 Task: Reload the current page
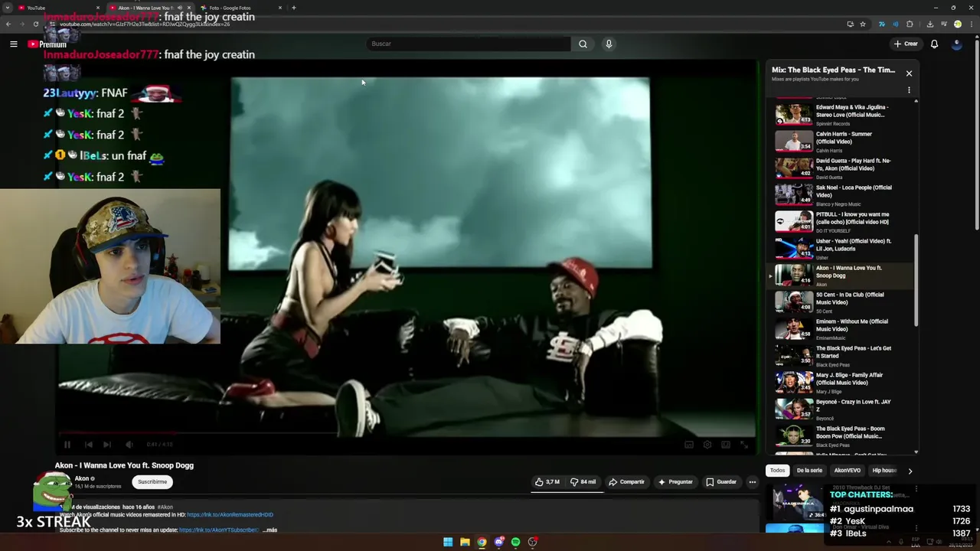click(35, 24)
